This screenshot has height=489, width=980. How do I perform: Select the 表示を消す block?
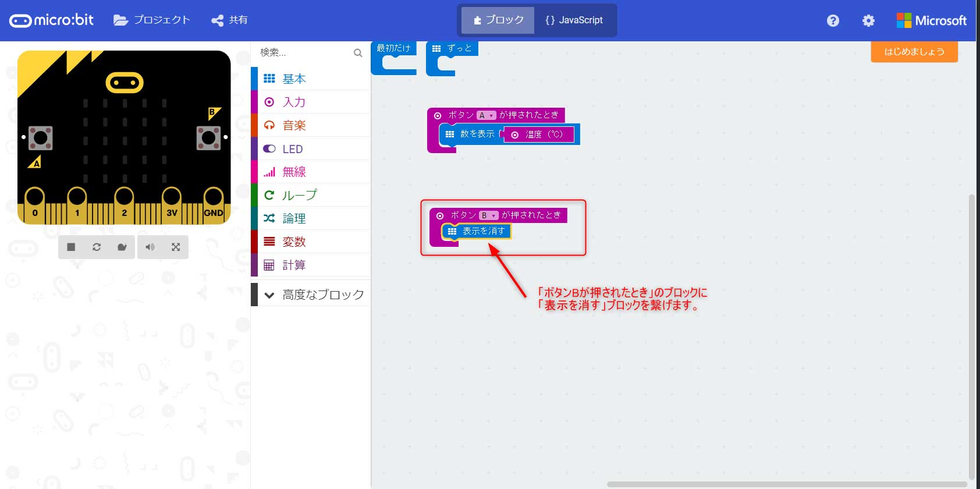click(x=477, y=231)
